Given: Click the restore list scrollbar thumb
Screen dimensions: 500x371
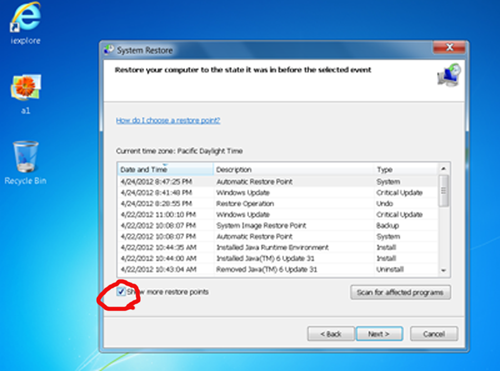Looking at the screenshot, I should (443, 191).
